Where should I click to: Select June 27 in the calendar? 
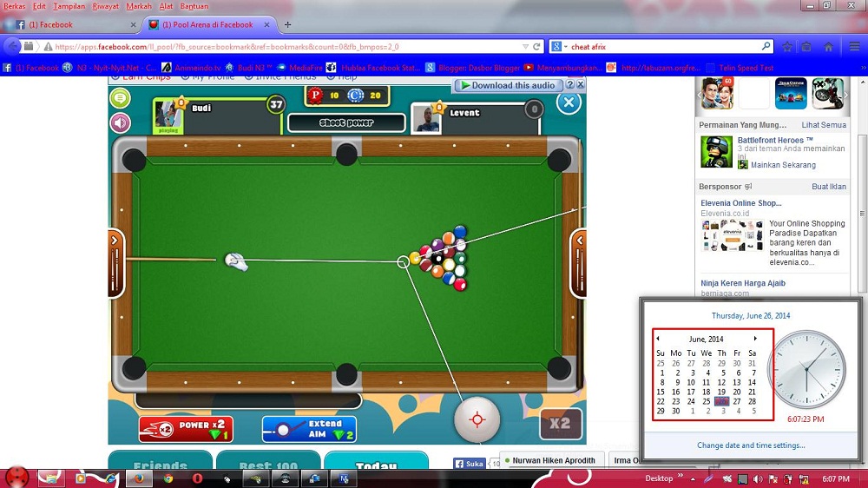point(737,401)
